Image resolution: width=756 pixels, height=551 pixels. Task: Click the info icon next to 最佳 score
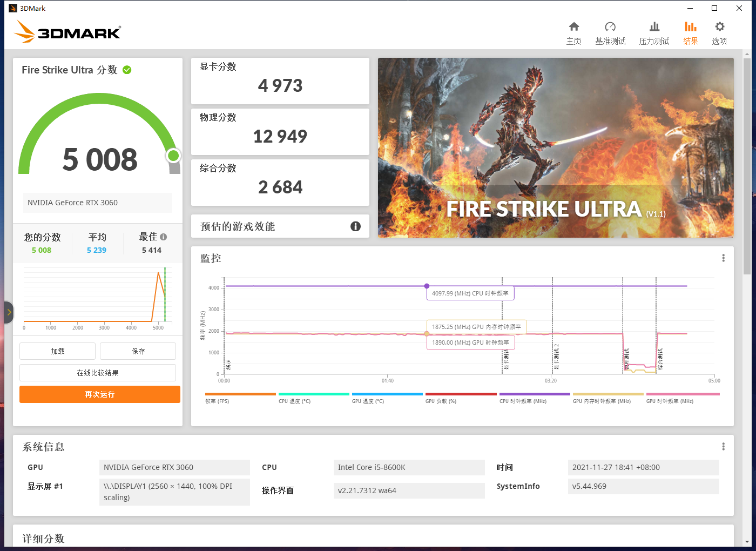[164, 236]
